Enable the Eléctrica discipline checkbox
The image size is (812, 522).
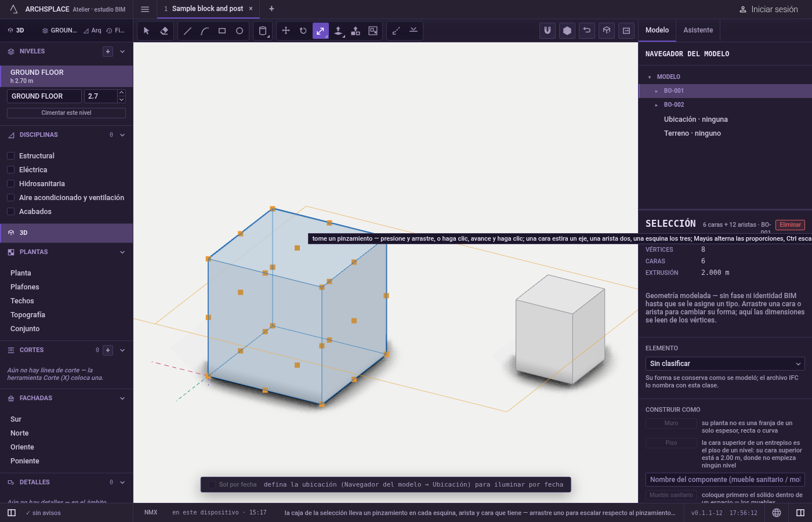point(10,170)
